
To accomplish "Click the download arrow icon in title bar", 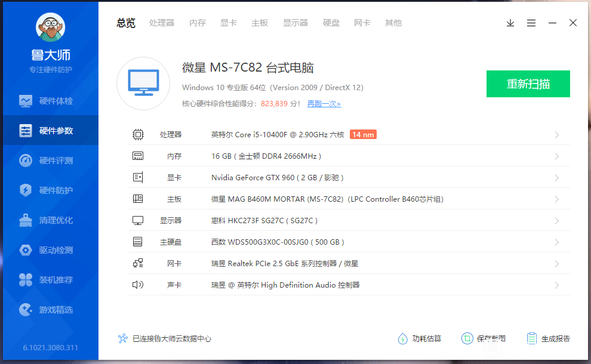I will tap(510, 23).
